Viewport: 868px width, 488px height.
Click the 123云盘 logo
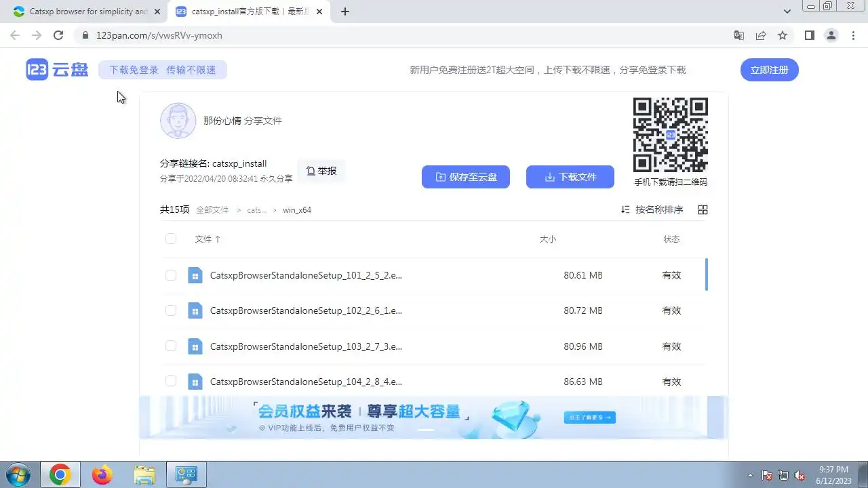pos(57,69)
